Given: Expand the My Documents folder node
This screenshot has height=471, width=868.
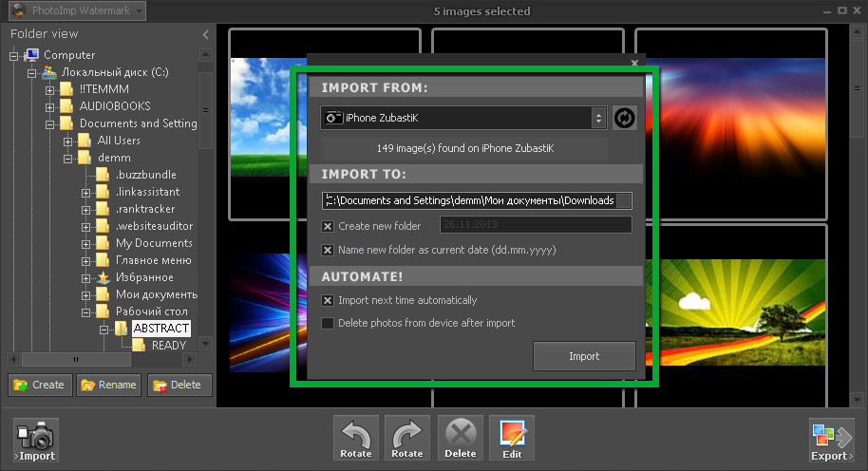Looking at the screenshot, I should coord(85,244).
